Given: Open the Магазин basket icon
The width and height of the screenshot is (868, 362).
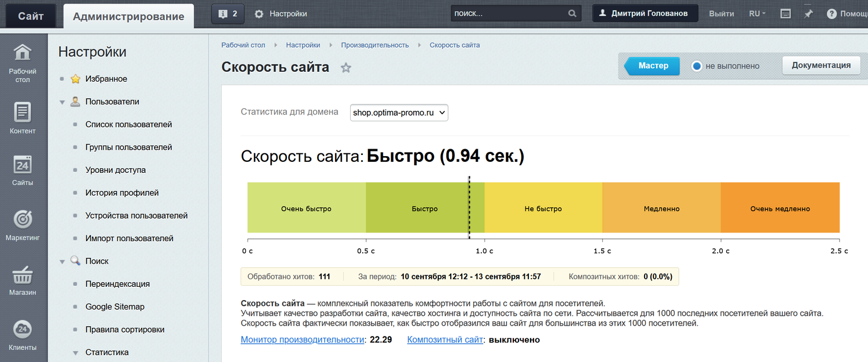Looking at the screenshot, I should point(23,275).
